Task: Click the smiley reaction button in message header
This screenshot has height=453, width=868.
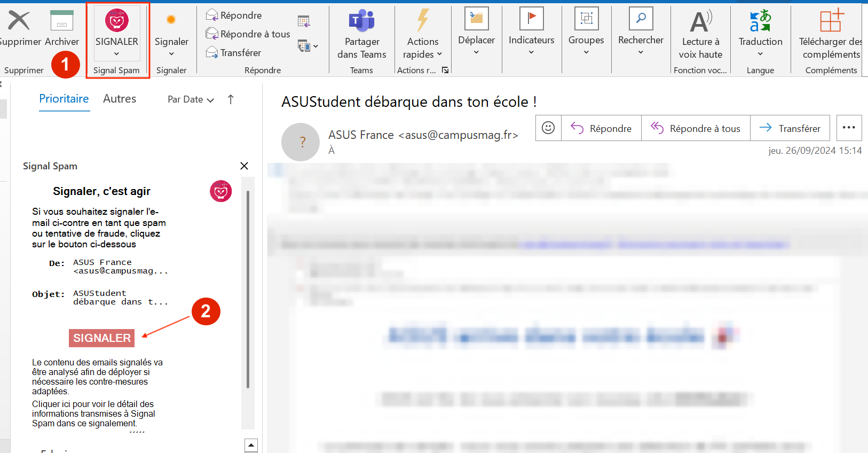Action: (548, 128)
